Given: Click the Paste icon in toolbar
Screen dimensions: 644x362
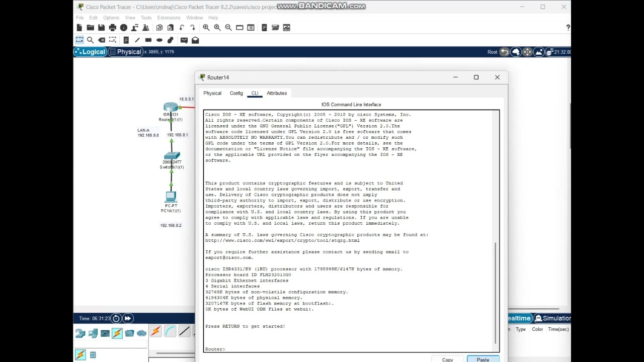Looking at the screenshot, I should click(171, 28).
